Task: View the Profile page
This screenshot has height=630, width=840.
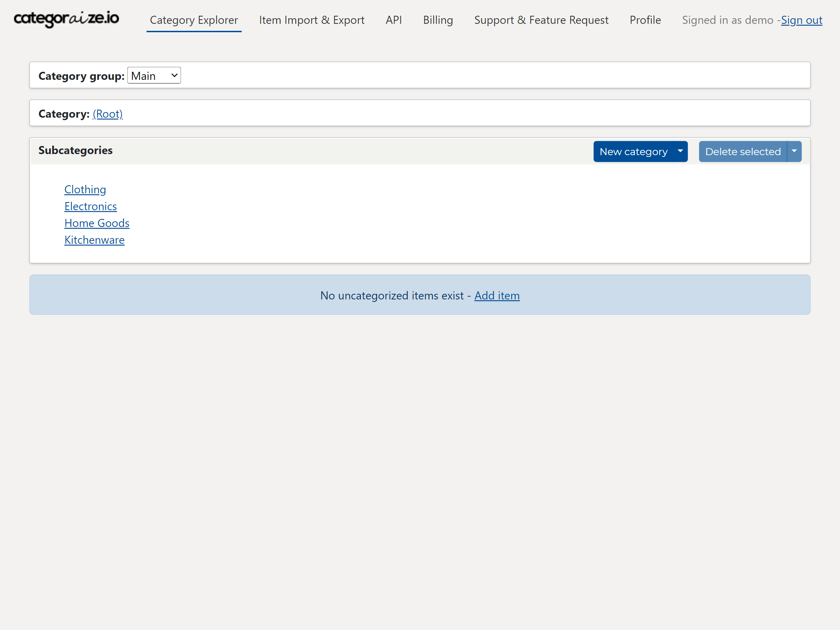Action: (645, 20)
